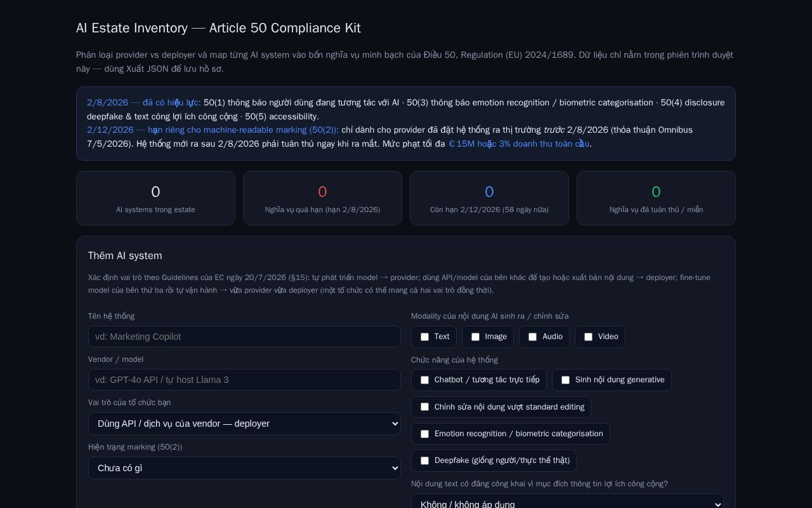Click the €15M hoặc 3% doanh thu highlighted text
The height and width of the screenshot is (508, 812).
pyautogui.click(x=519, y=144)
